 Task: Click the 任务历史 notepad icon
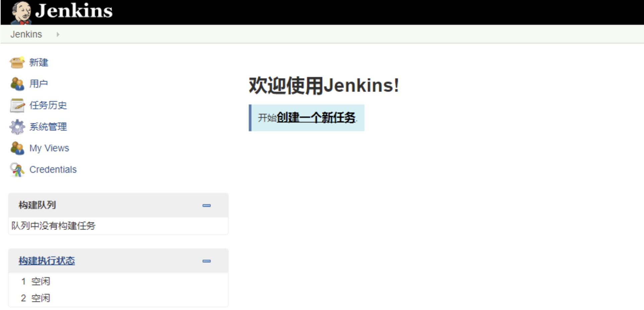point(17,105)
